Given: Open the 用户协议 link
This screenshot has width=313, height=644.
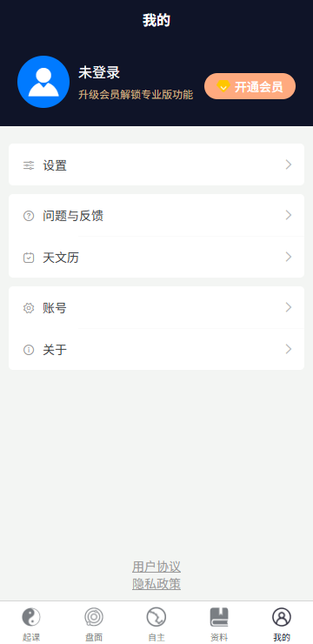Looking at the screenshot, I should click(156, 567).
